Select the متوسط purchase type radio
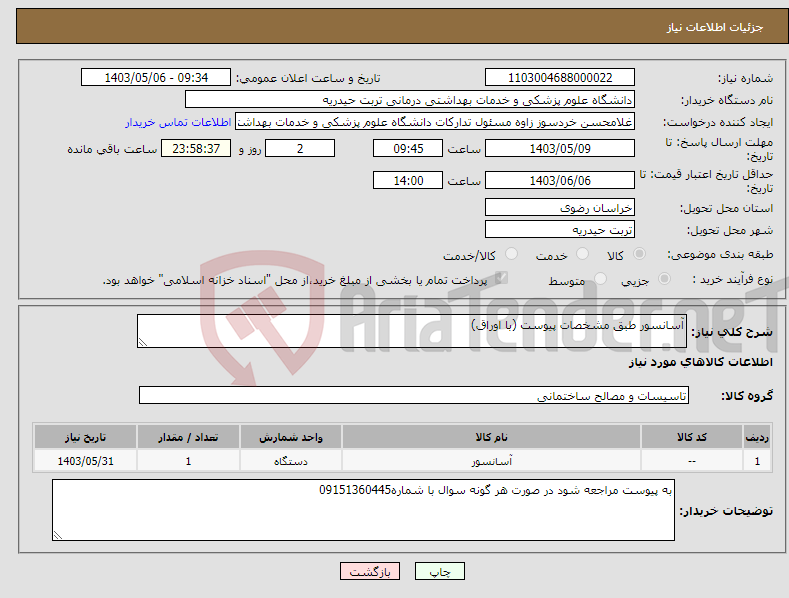The image size is (789, 598). pyautogui.click(x=600, y=278)
